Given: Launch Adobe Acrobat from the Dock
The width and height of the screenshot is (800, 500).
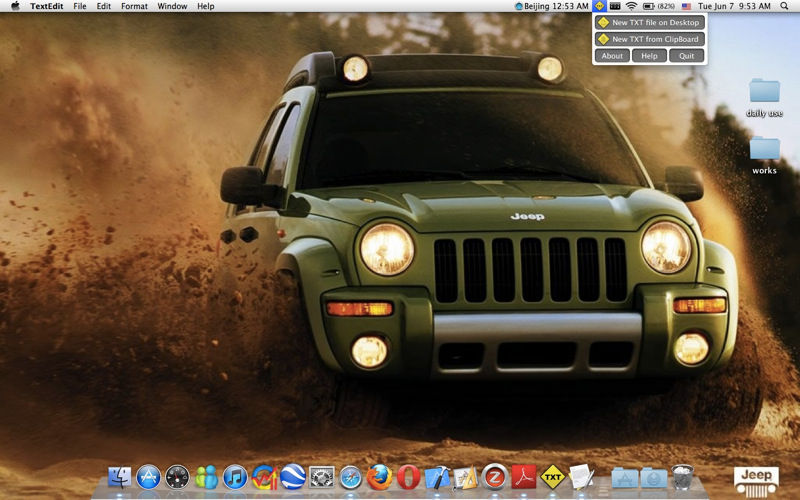Looking at the screenshot, I should (x=524, y=477).
